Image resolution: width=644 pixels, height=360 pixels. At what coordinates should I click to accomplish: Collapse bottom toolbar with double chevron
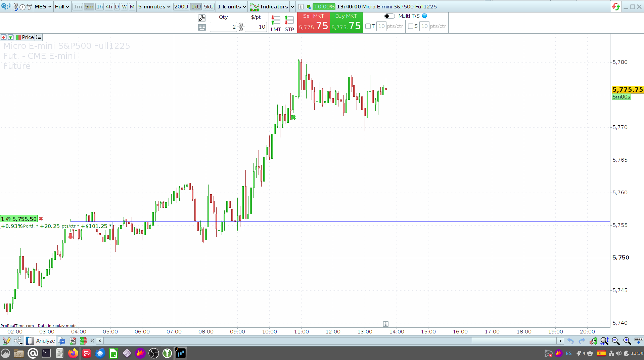coord(92,341)
